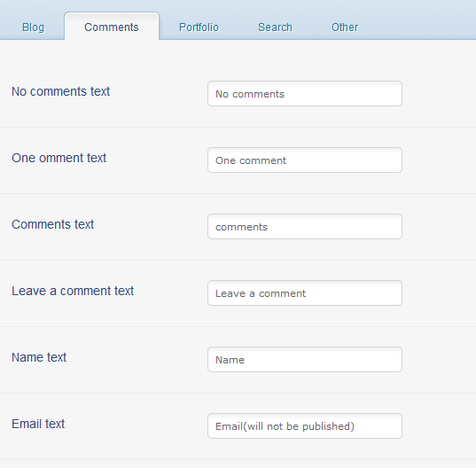Open the Other tab
This screenshot has height=468, width=476.
pyautogui.click(x=345, y=27)
